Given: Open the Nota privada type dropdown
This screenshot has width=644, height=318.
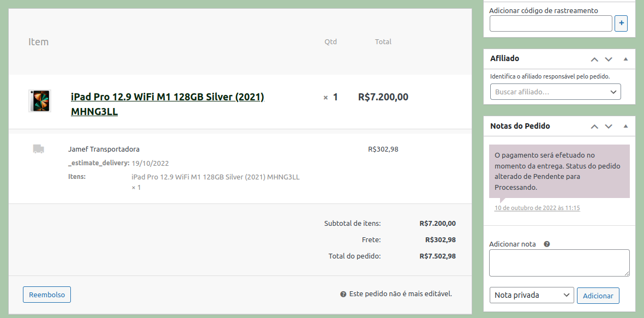Looking at the screenshot, I should tap(531, 295).
